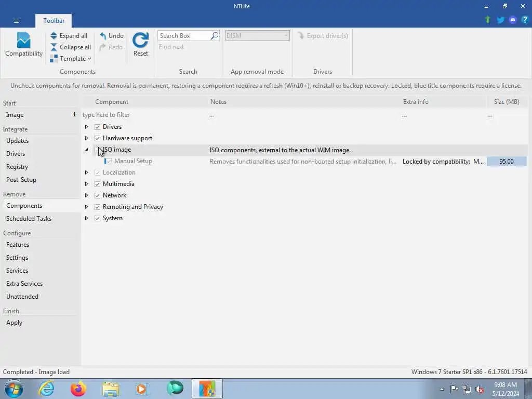Open the Features page
Image resolution: width=532 pixels, height=399 pixels.
click(x=41, y=245)
